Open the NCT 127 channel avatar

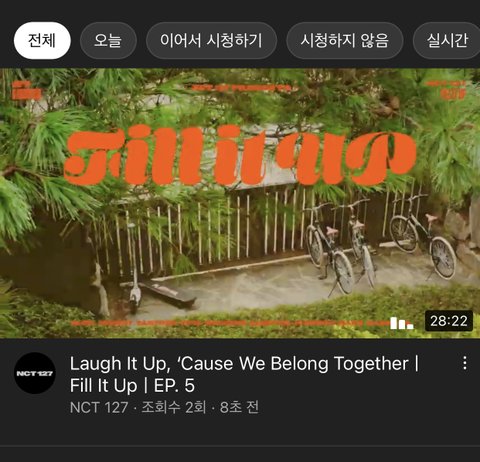coord(35,373)
